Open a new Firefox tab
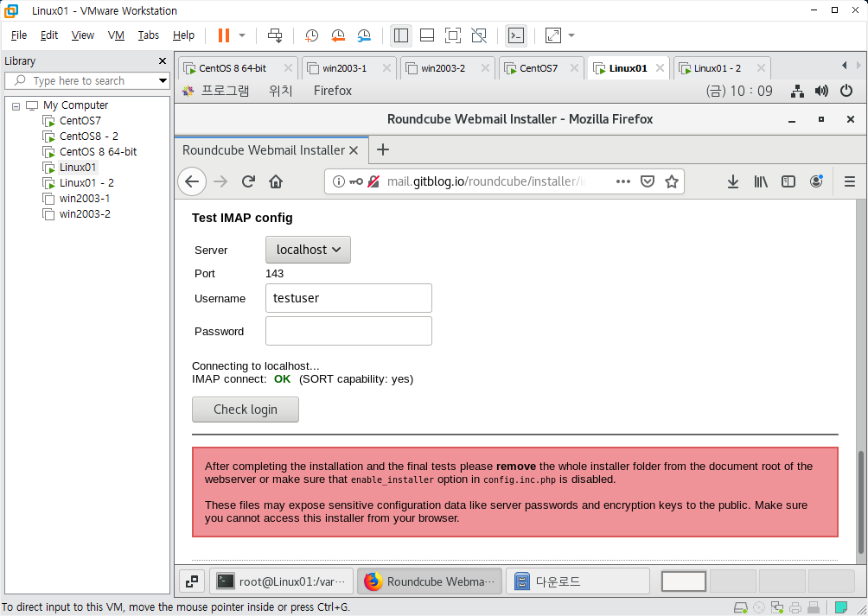Viewport: 868px width, 616px height. point(382,149)
